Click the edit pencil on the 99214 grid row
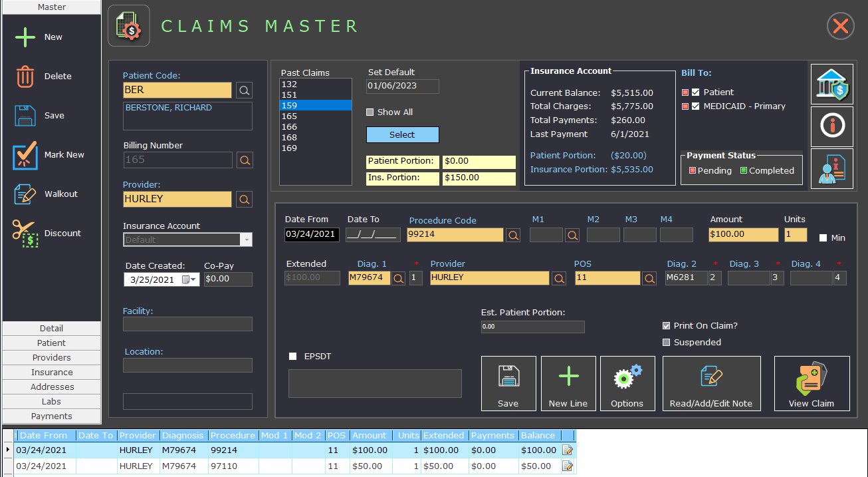This screenshot has width=868, height=477. 567,450
